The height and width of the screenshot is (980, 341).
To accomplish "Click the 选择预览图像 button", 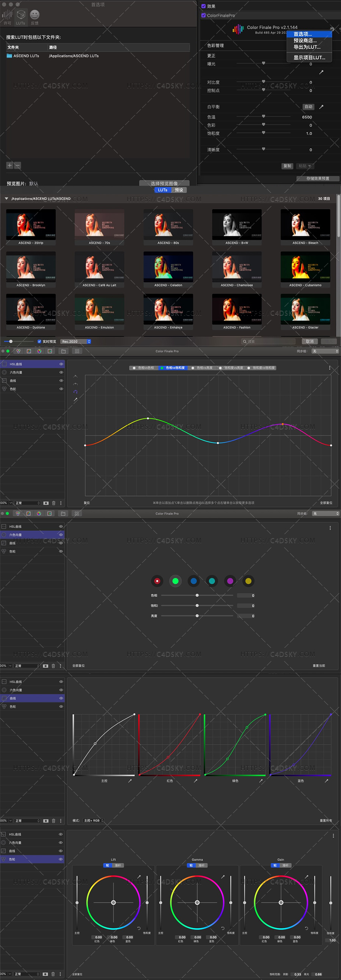I will coord(164,183).
